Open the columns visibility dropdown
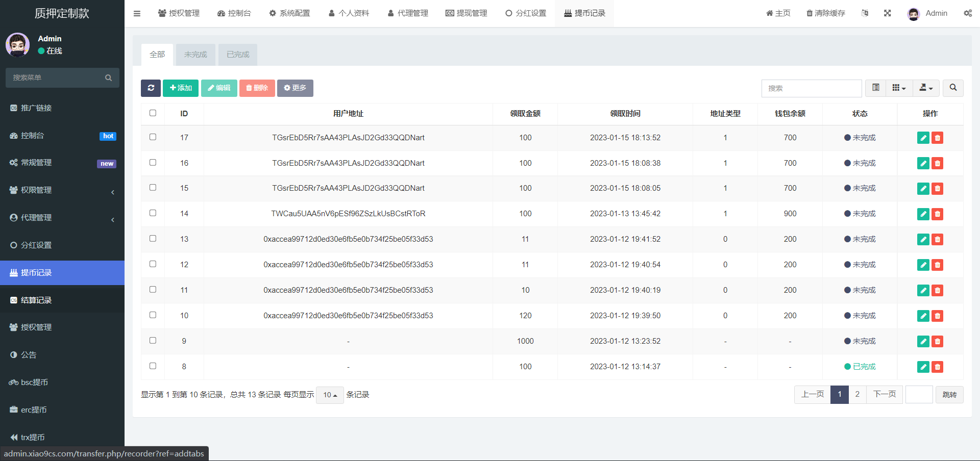Image resolution: width=980 pixels, height=461 pixels. 899,88
